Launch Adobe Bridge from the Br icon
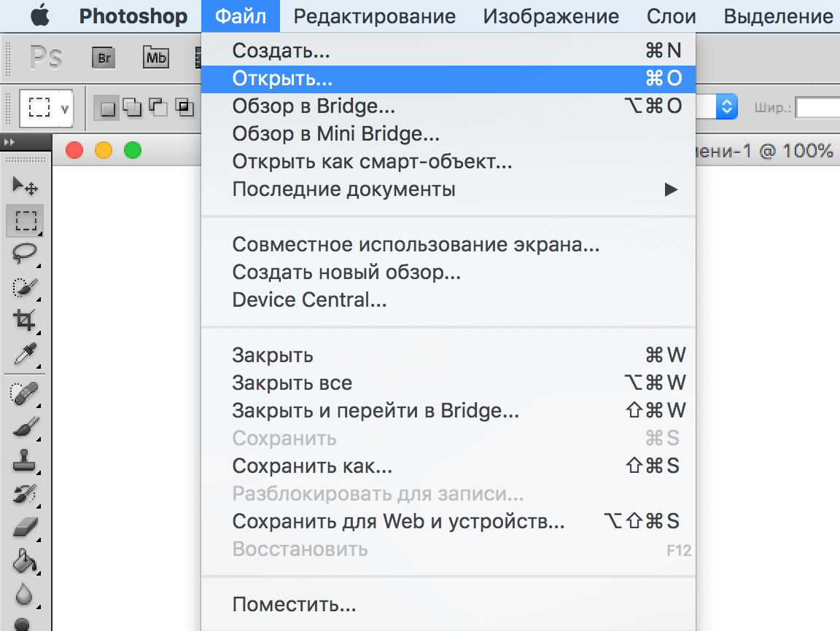 (x=103, y=57)
